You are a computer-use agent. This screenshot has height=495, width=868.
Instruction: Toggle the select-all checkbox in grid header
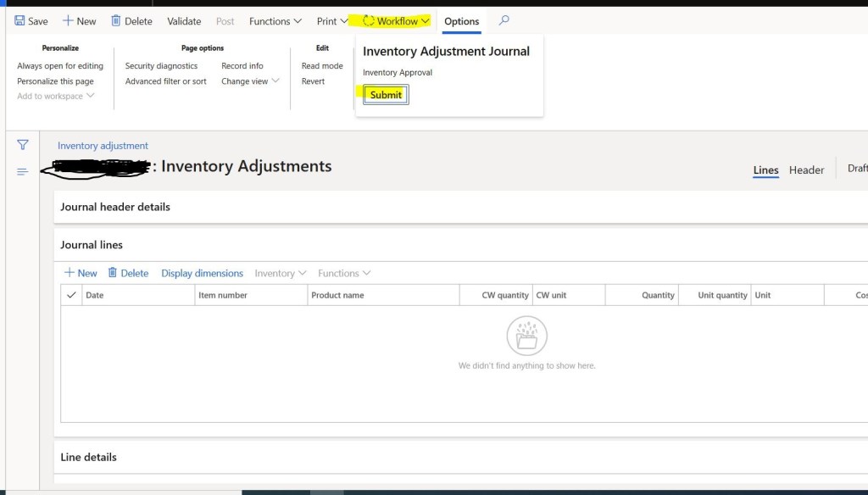pyautogui.click(x=72, y=295)
